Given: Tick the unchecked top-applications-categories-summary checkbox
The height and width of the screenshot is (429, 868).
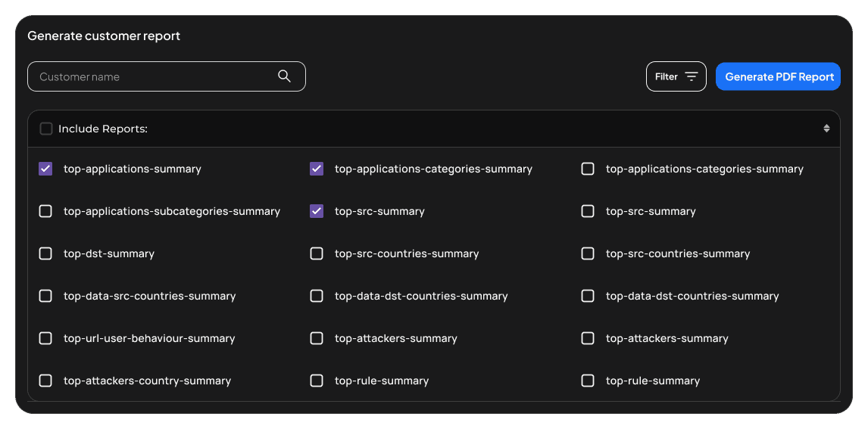Looking at the screenshot, I should 587,169.
